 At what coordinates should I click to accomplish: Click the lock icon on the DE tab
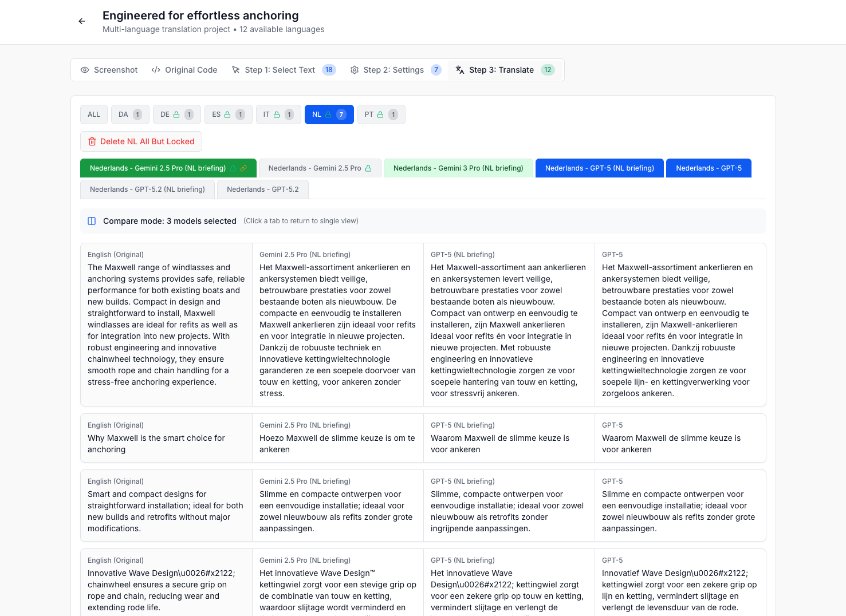pyautogui.click(x=176, y=114)
